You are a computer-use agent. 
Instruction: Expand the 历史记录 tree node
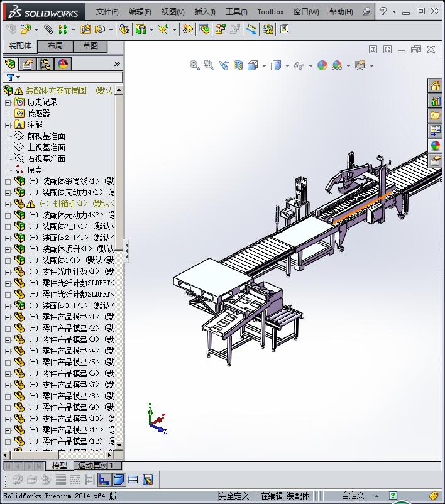(8, 102)
